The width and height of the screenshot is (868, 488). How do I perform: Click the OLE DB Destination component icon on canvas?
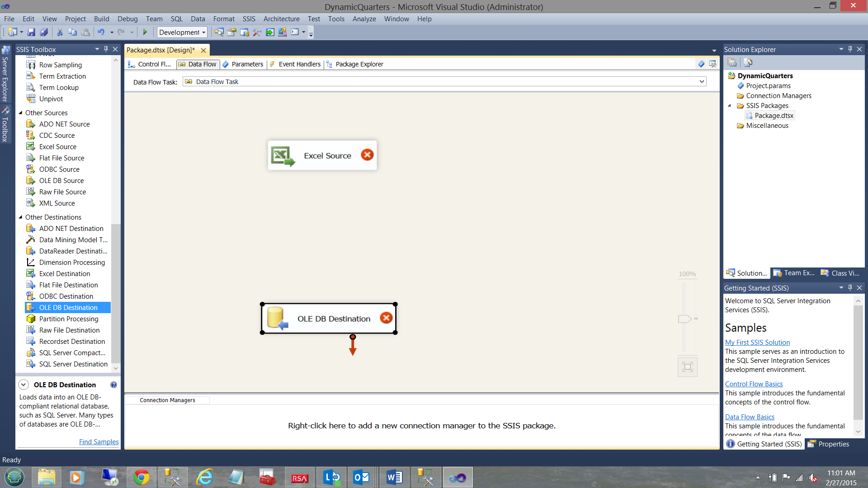[x=277, y=319]
